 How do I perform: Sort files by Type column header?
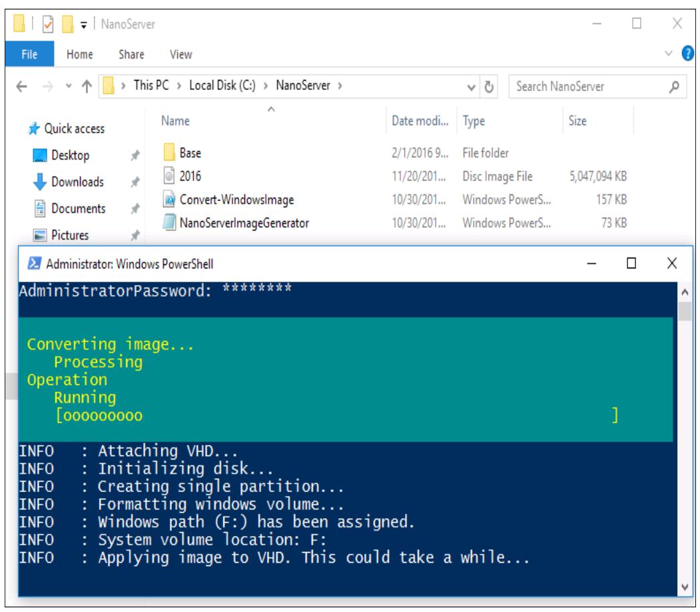pyautogui.click(x=474, y=121)
